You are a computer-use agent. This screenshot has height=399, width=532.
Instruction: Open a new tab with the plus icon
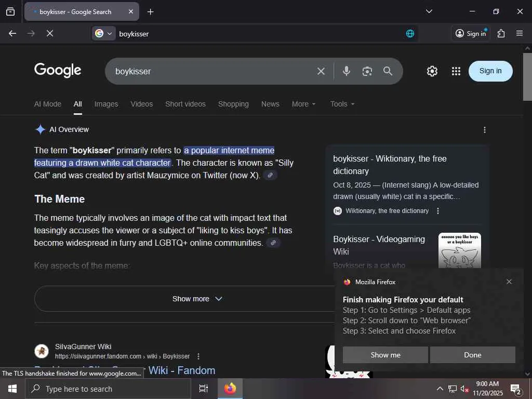(x=150, y=12)
